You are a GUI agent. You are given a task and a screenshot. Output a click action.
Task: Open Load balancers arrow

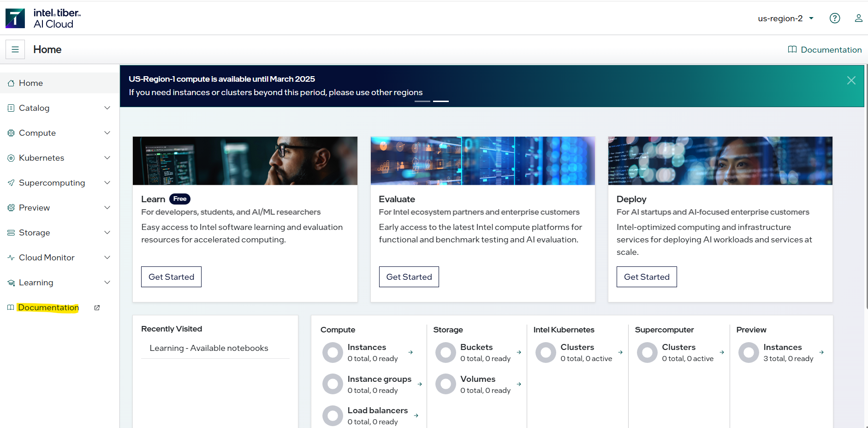tap(416, 416)
